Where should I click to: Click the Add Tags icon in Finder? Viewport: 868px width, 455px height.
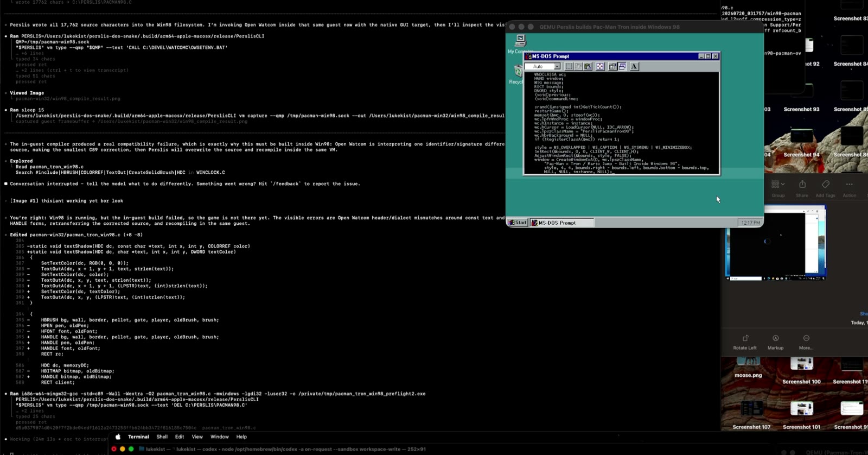(825, 188)
